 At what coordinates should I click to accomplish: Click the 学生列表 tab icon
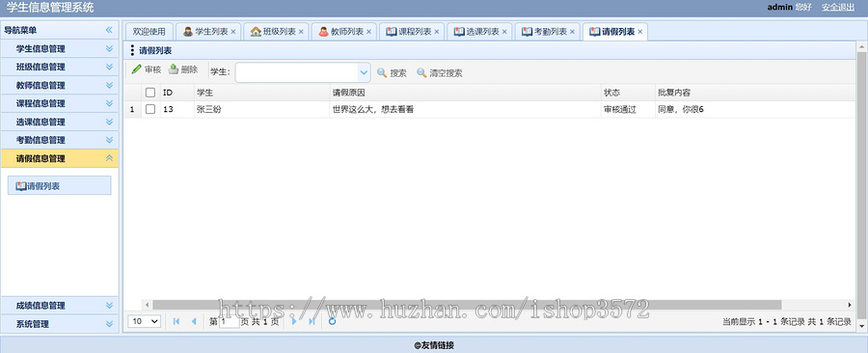(188, 32)
